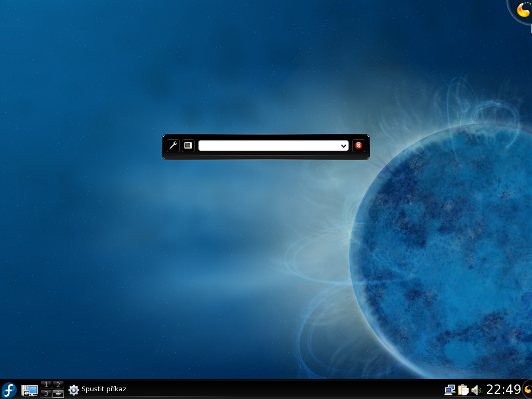Switch to virtual desktop 3 in pager
The height and width of the screenshot is (399, 532).
pos(46,394)
